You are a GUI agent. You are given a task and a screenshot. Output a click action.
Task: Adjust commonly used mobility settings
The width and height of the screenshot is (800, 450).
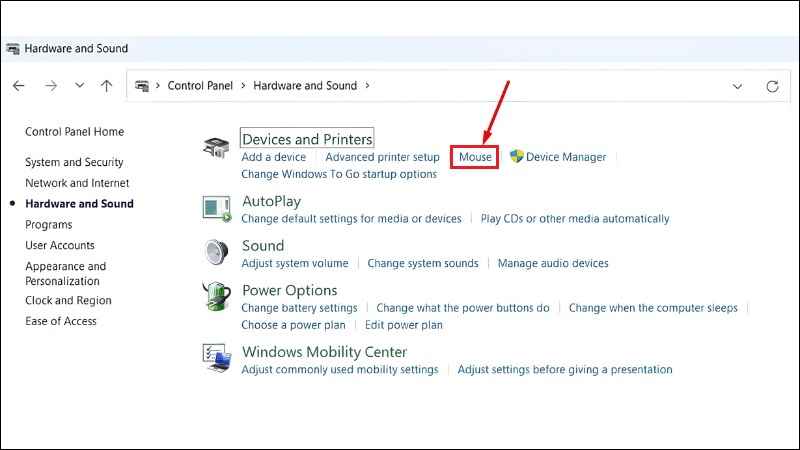pos(340,369)
